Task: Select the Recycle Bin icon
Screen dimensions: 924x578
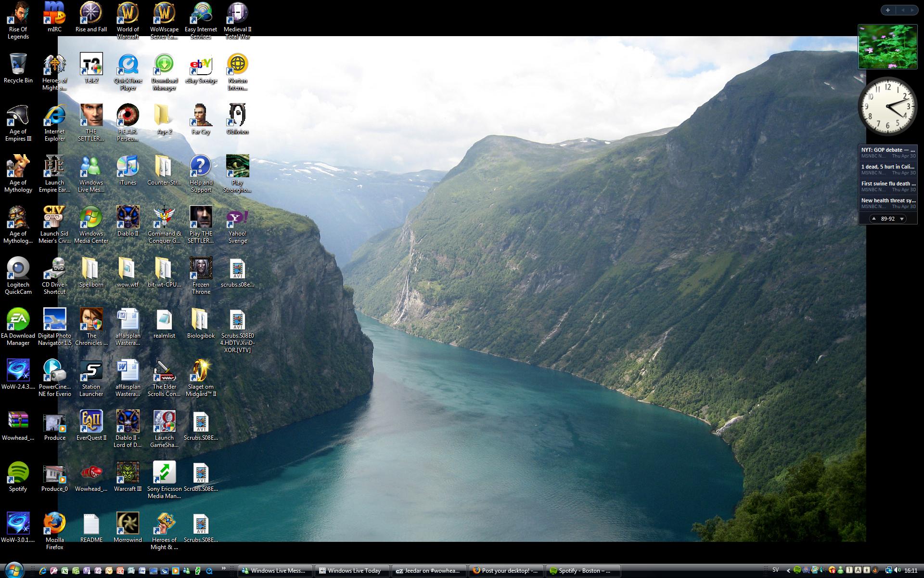Action: (18, 65)
